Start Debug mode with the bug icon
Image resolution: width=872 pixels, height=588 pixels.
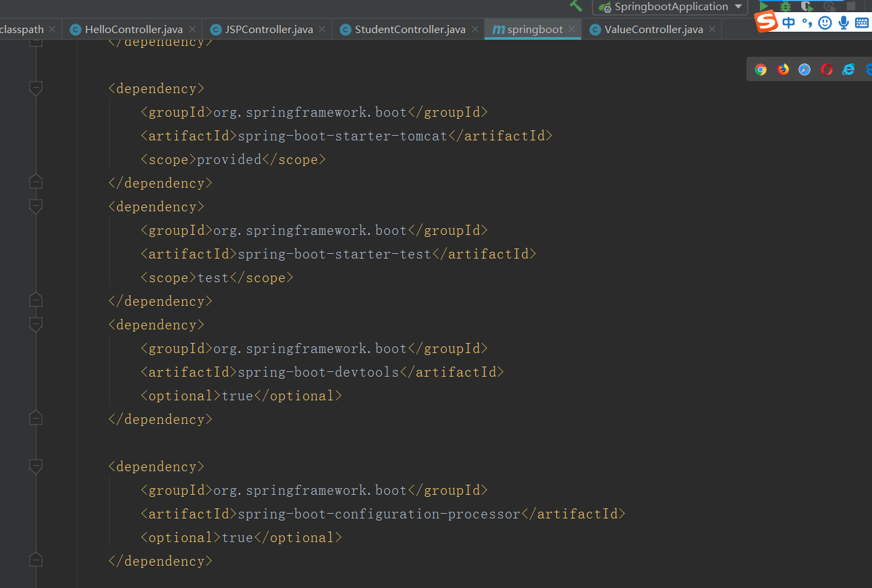pyautogui.click(x=785, y=7)
